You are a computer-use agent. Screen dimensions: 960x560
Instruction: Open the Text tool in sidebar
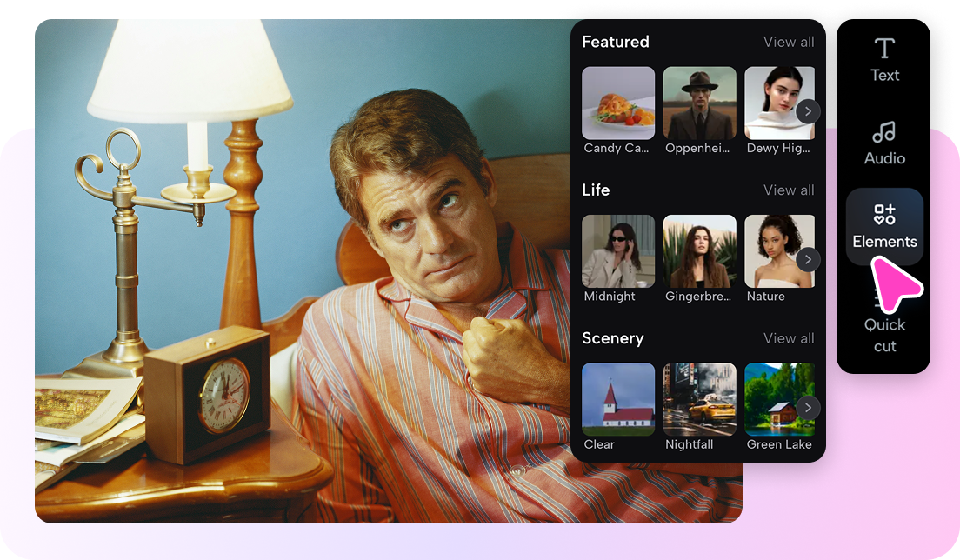pos(884,60)
